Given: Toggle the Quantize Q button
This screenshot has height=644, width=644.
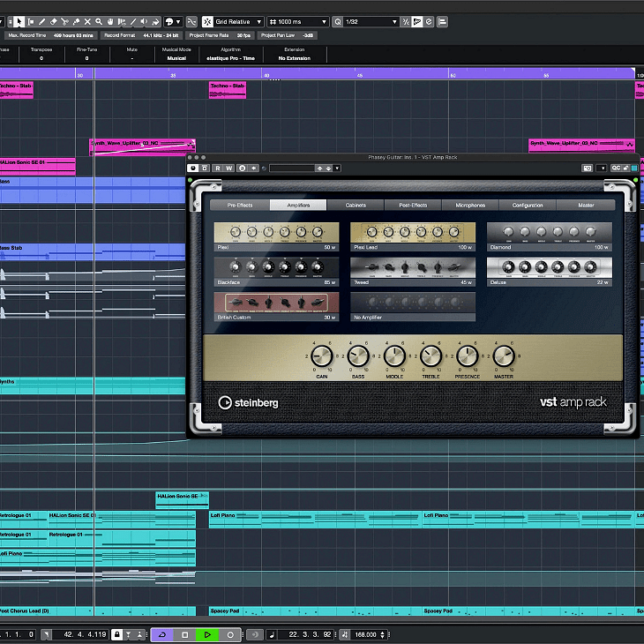Looking at the screenshot, I should tap(338, 22).
